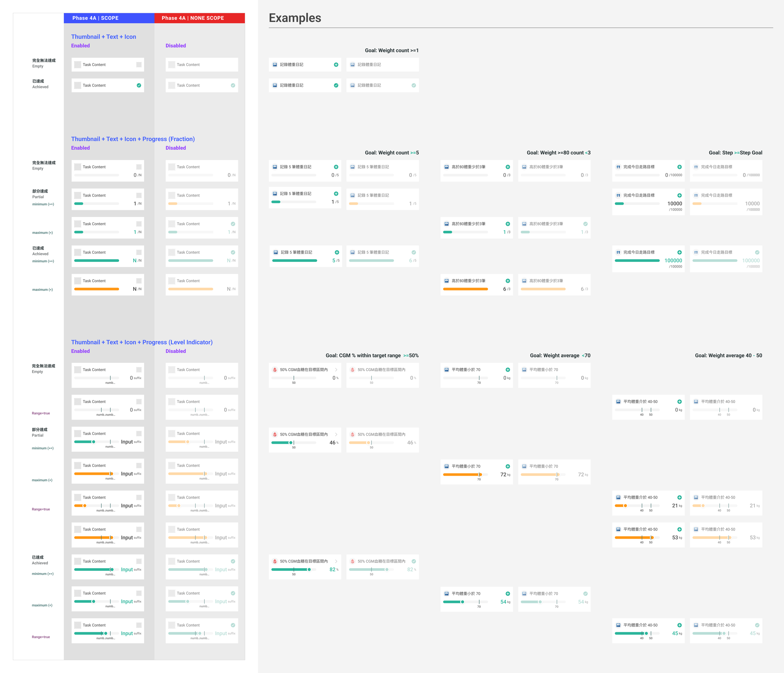Image resolution: width=784 pixels, height=673 pixels.
Task: Click plus icon on enabled 45 kg 40-50 card
Action: (680, 625)
